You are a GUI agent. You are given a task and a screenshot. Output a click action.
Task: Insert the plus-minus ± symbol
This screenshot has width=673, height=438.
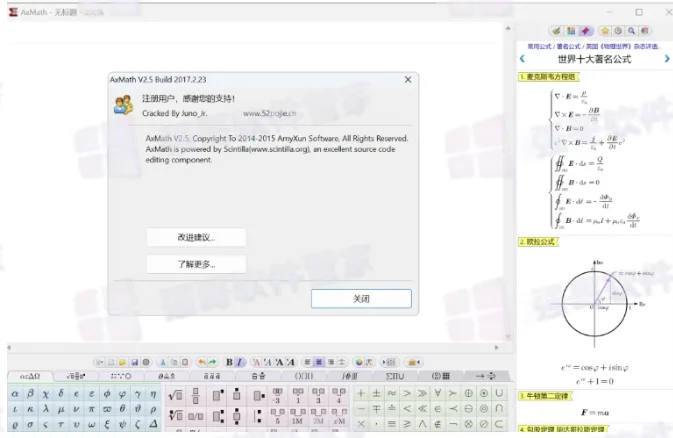pos(376,393)
